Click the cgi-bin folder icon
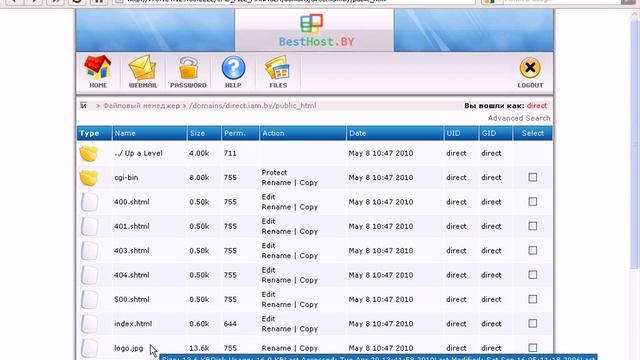This screenshot has width=640, height=360. click(x=89, y=178)
